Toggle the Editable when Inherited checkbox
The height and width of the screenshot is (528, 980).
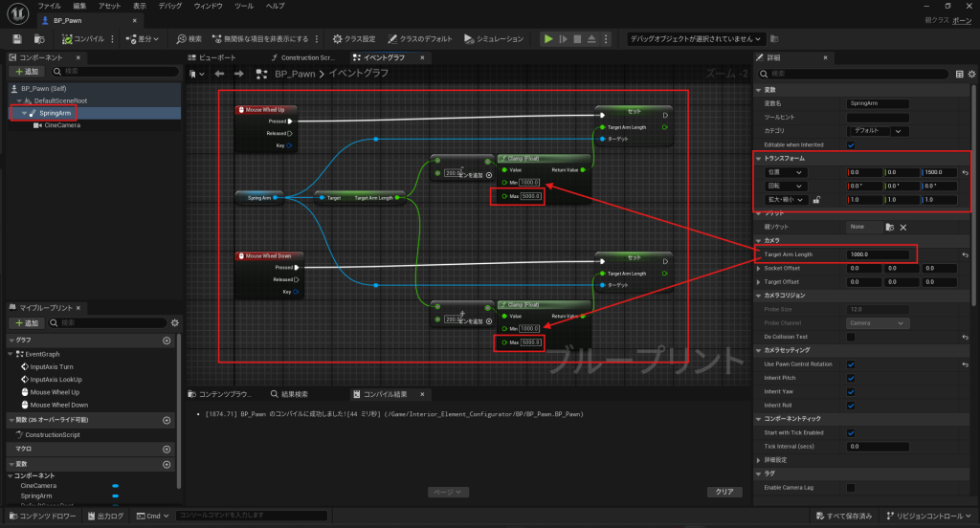[851, 144]
